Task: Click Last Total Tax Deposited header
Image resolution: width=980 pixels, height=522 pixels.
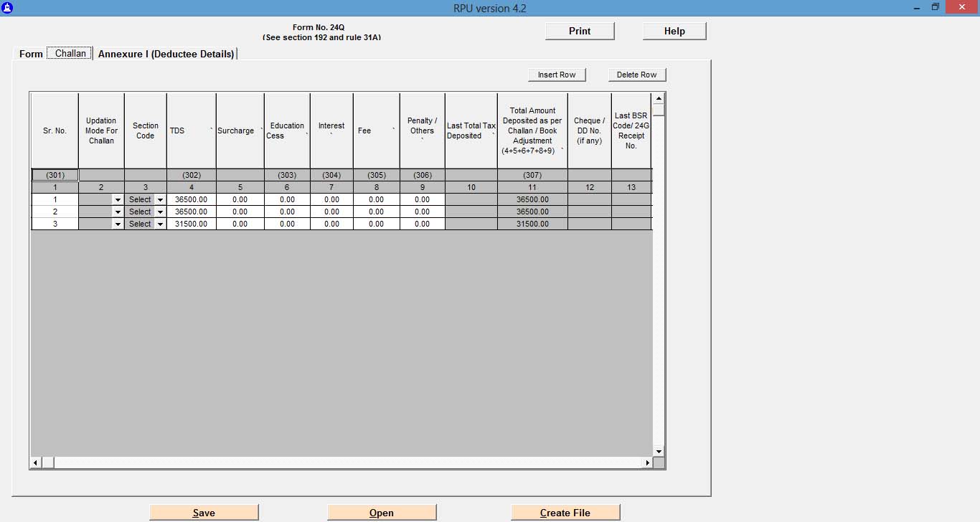Action: (x=471, y=130)
